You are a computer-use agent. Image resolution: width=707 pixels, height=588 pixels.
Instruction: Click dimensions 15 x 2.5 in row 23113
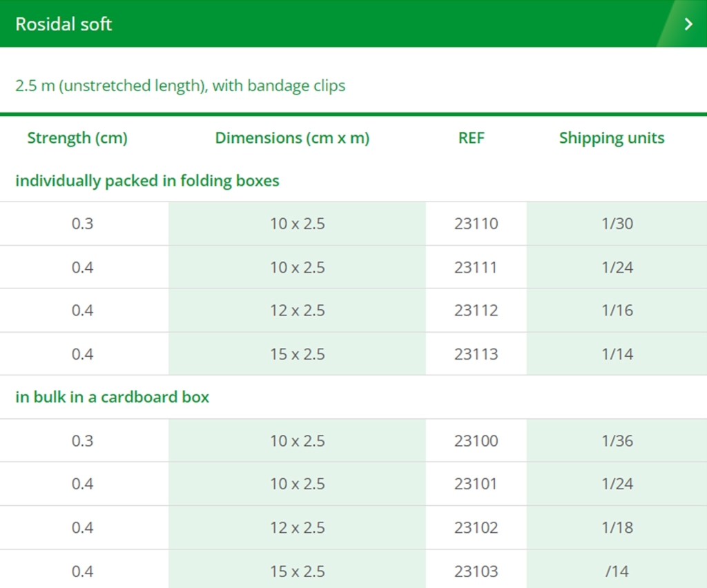(298, 354)
